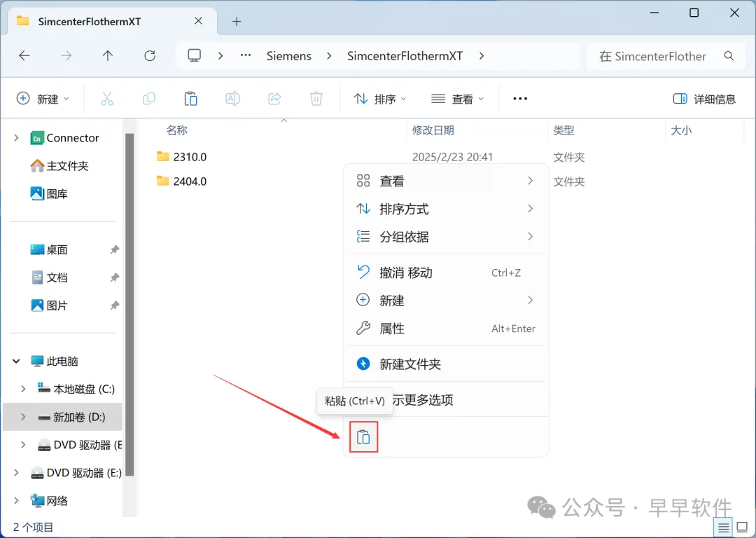Open the 排序 sort dropdown
Image resolution: width=756 pixels, height=538 pixels.
click(x=380, y=99)
